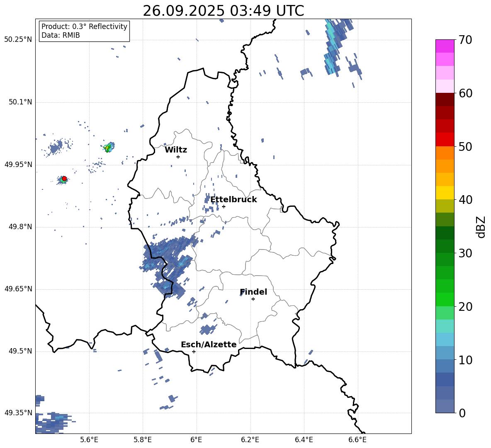Screen dimensions: 491x448
Task: Click the 50 value on the colorbar
Action: click(465, 147)
